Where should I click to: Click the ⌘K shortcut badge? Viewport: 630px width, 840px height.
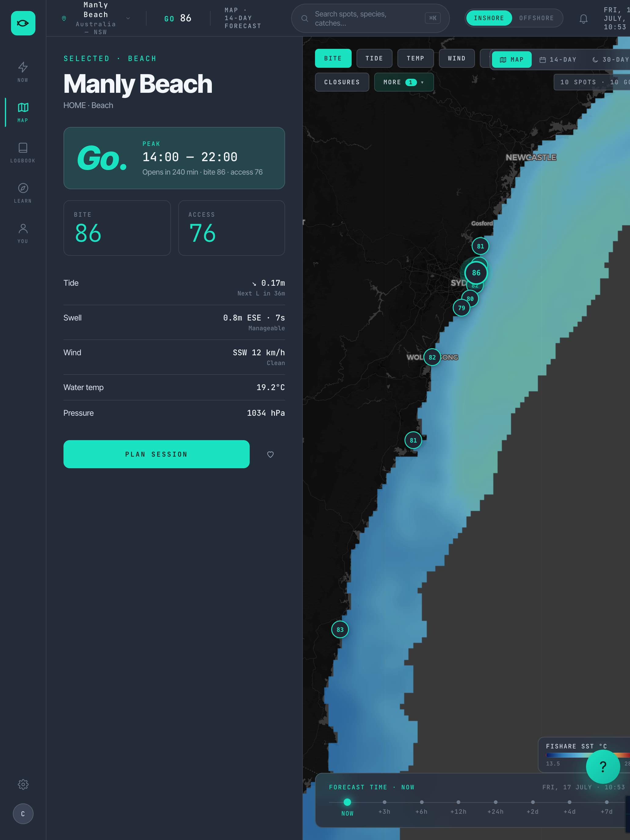tap(433, 18)
